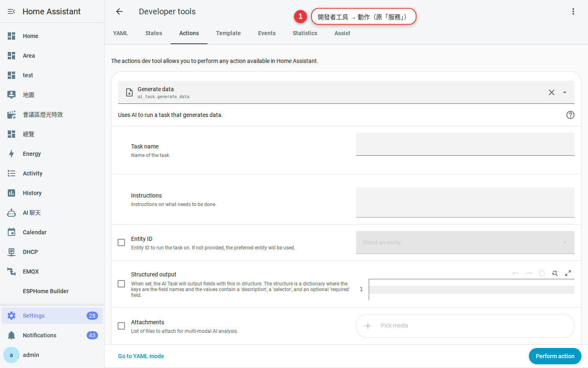Switch to the YAML tab

120,33
